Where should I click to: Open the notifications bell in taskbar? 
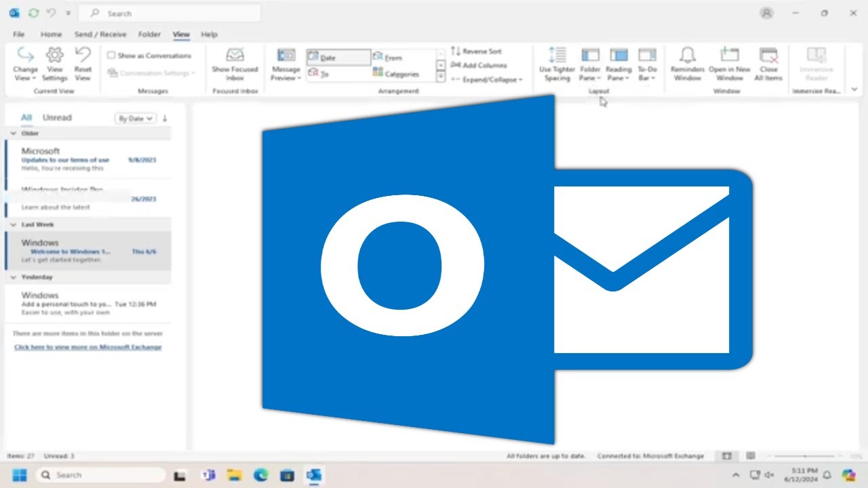tap(827, 475)
